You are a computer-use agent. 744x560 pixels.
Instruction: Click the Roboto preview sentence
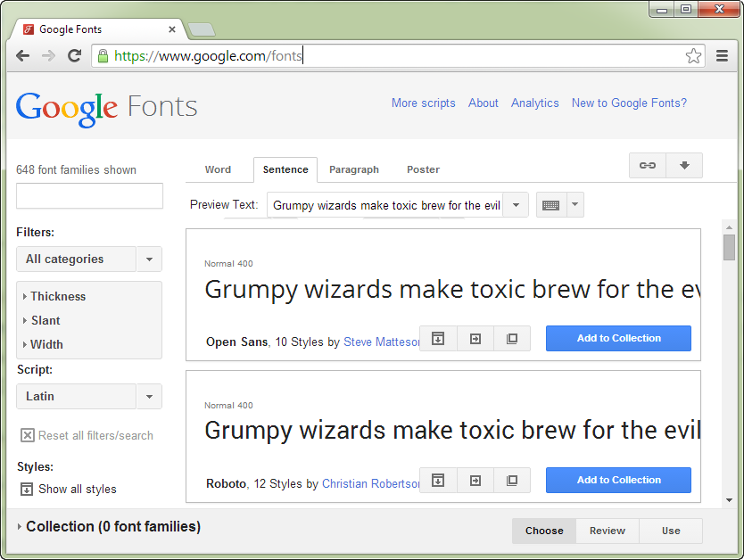coord(452,431)
